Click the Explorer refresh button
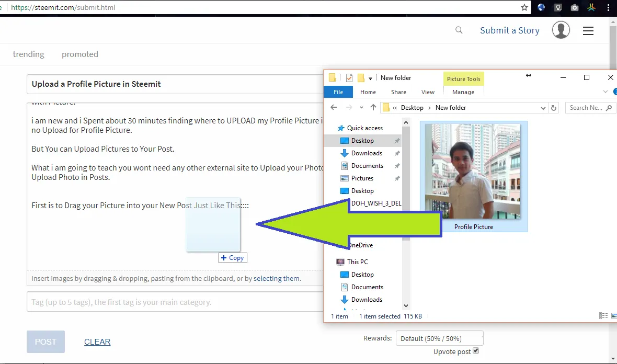Viewport: 617px width, 364px height. 554,107
